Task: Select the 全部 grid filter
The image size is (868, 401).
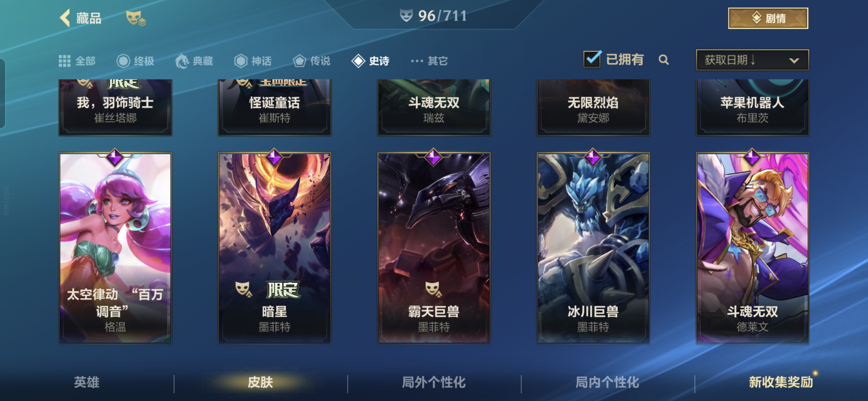Action: 77,61
